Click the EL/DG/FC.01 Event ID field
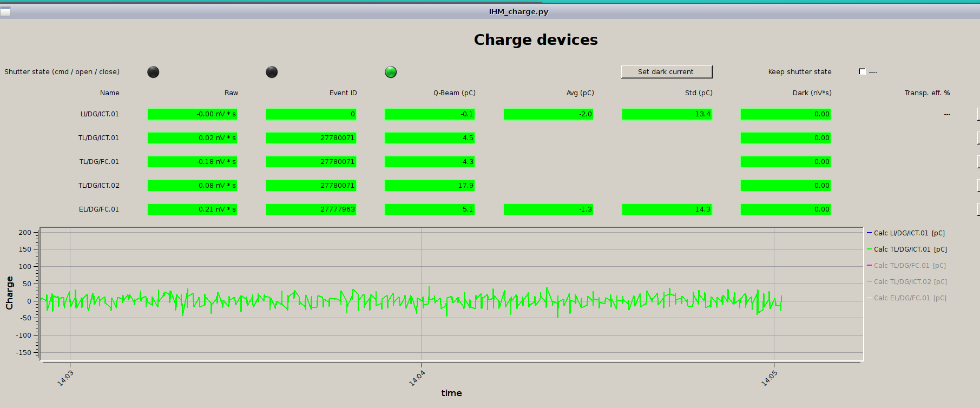 point(311,209)
